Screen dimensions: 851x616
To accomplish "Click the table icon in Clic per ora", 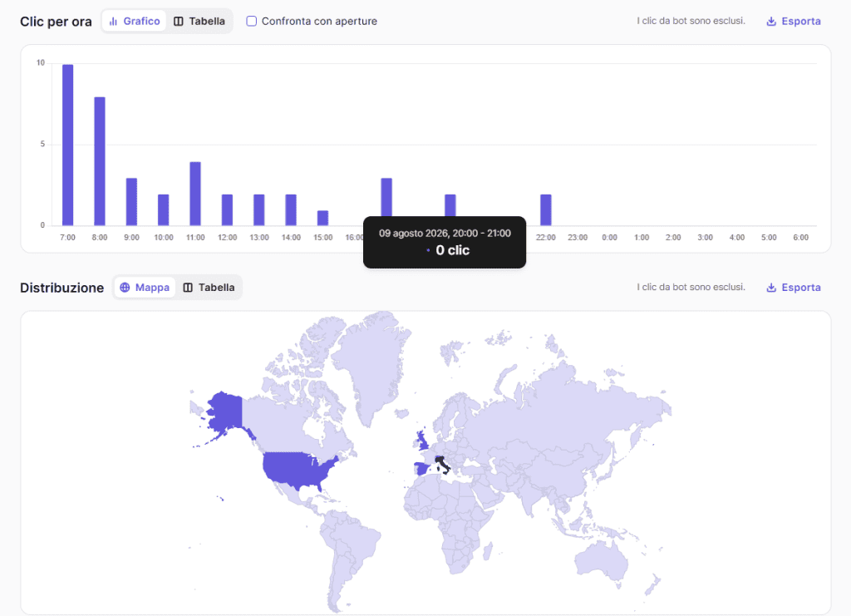I will pyautogui.click(x=178, y=21).
